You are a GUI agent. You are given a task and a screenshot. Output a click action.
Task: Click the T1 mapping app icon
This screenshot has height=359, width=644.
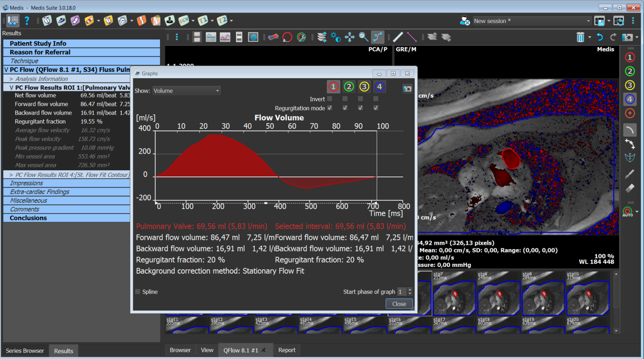[203, 21]
